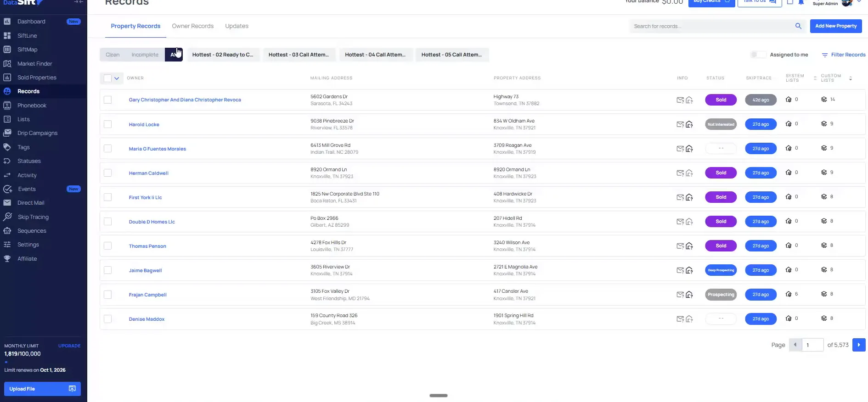The height and width of the screenshot is (402, 868).
Task: Click the Add New Property button
Action: click(x=836, y=26)
